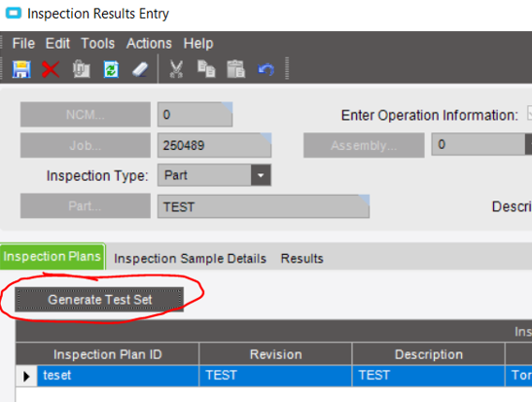Open the Actions menu
Viewport: 532px width, 402px height.
coord(149,44)
